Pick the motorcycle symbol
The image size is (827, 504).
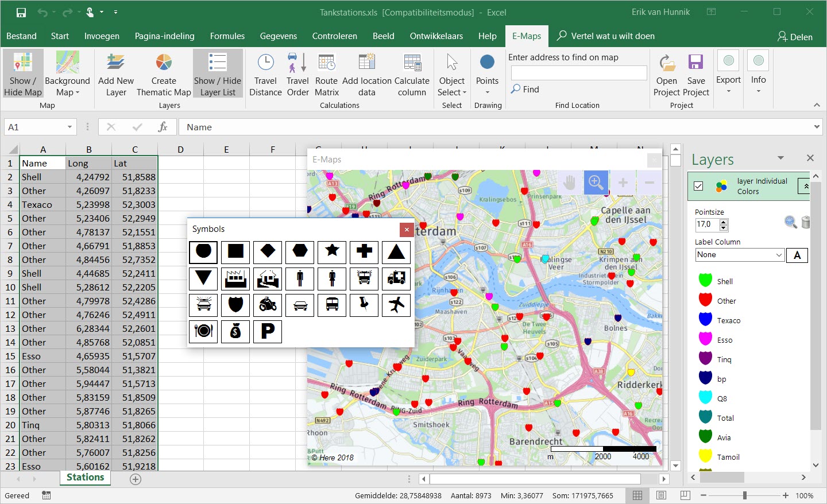pyautogui.click(x=268, y=305)
